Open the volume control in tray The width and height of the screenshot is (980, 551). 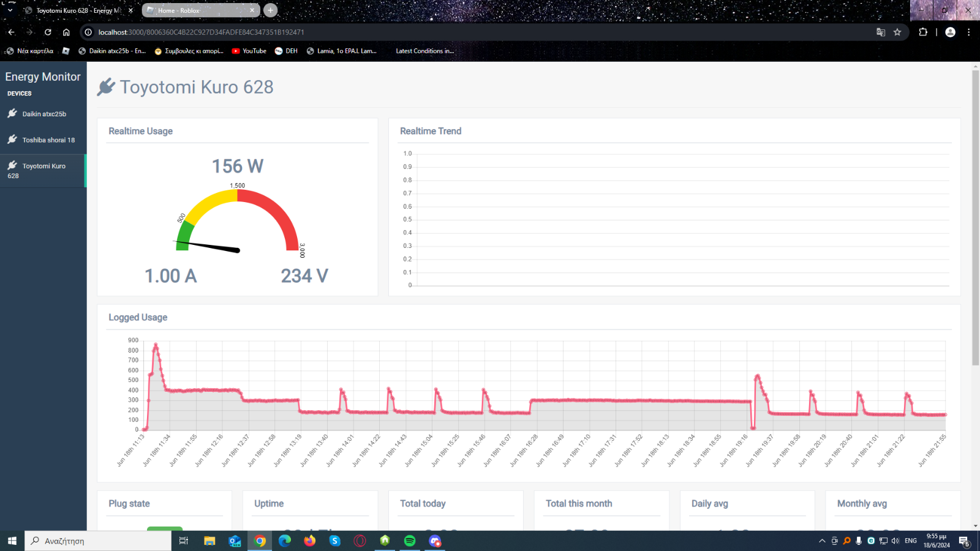[x=895, y=541]
